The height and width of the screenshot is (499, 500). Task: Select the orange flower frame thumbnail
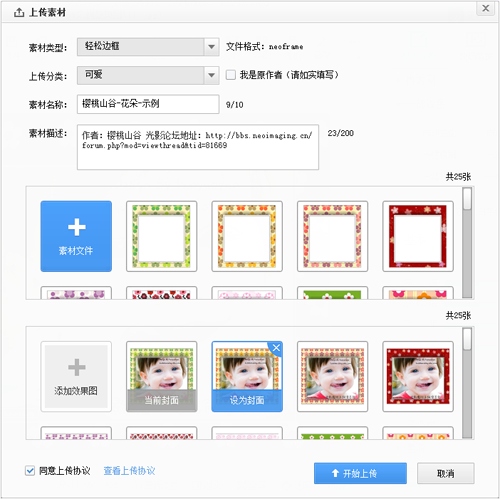point(247,236)
